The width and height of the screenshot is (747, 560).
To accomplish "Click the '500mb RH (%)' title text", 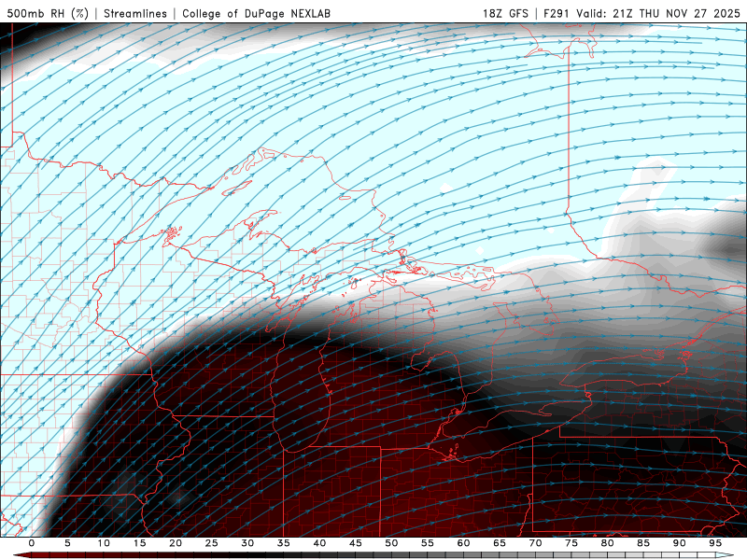I will 49,13.
